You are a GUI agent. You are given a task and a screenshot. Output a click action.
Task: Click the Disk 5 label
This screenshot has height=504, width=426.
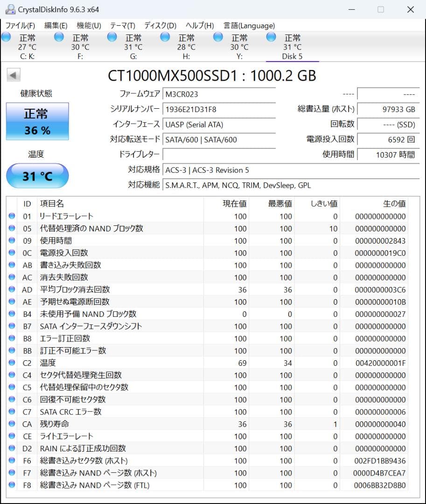pos(292,56)
